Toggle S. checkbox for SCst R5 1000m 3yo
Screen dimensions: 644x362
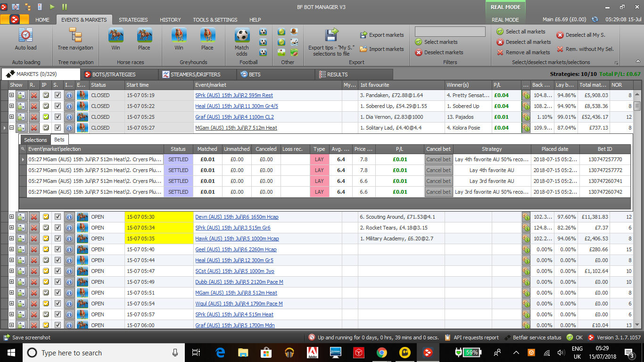pos(58,271)
